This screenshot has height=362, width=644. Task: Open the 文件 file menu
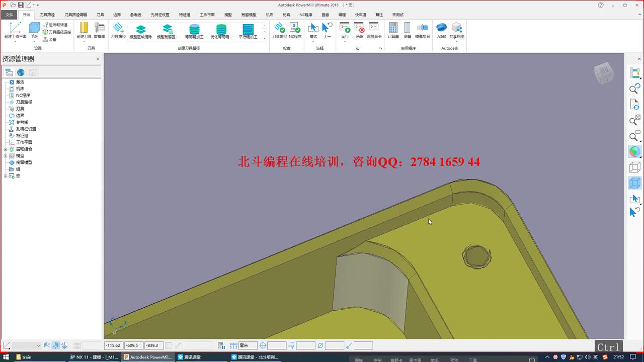point(9,15)
